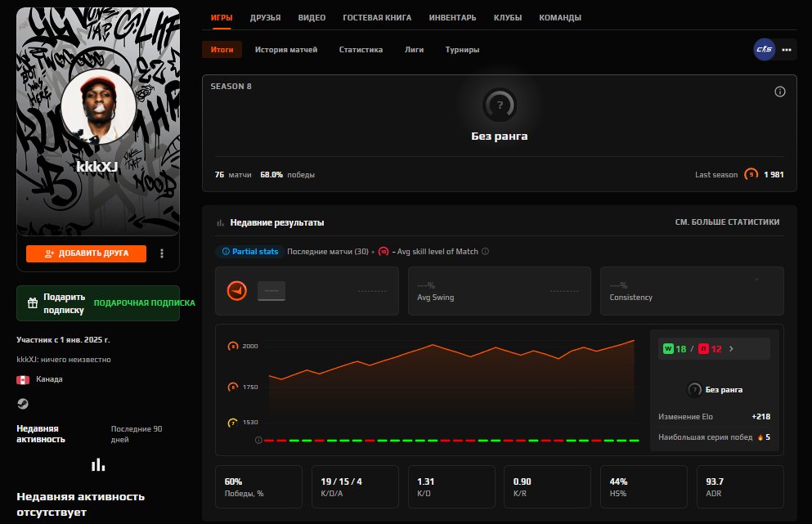Click the Недавние результаты chart icon
This screenshot has height=524, width=812.
[220, 222]
